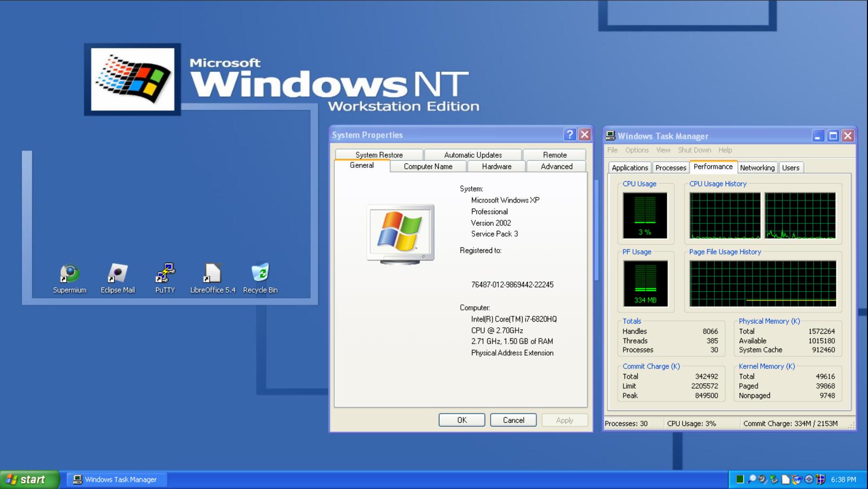Click the PF Usage gauge showing 334 MB
The width and height of the screenshot is (868, 489).
point(645,283)
